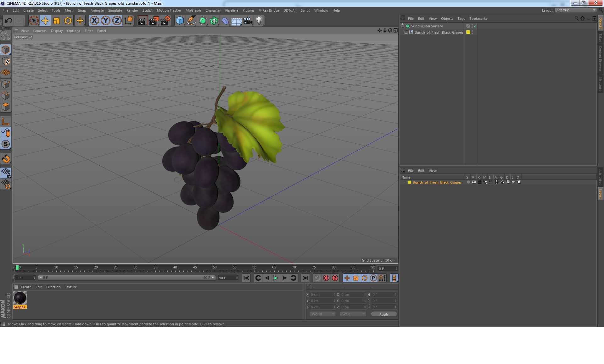
Task: Open Objects menu in Object Manager
Action: [x=447, y=19]
